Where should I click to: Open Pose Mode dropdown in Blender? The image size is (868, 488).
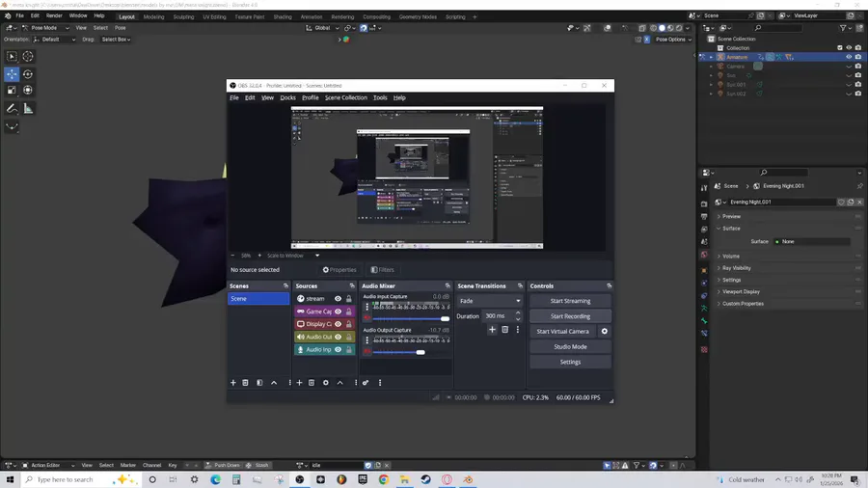point(46,28)
